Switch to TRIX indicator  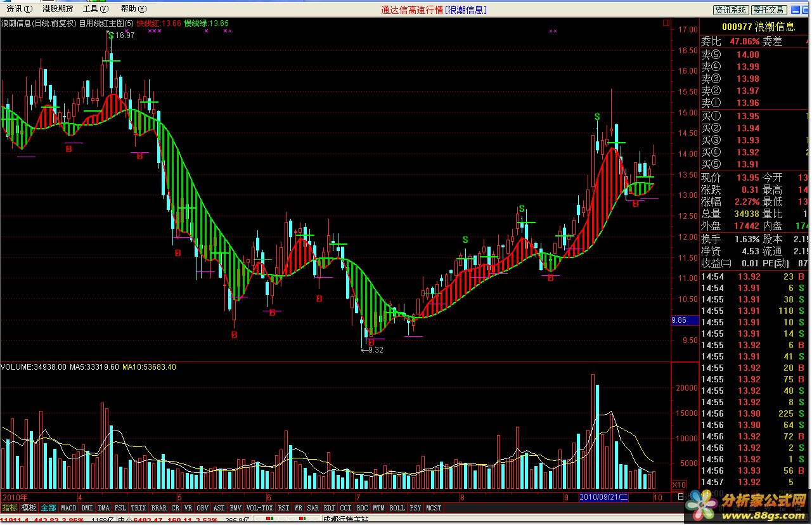pos(138,508)
